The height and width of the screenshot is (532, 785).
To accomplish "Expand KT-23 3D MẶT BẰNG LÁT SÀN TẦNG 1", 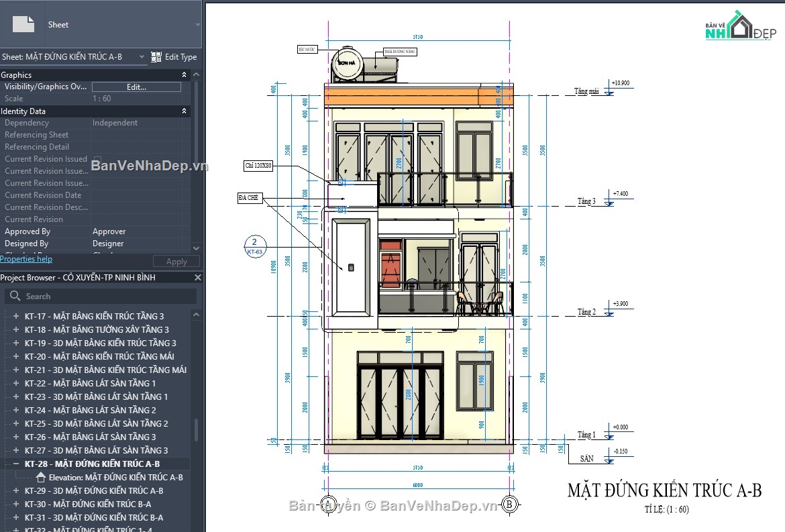I will [x=16, y=397].
